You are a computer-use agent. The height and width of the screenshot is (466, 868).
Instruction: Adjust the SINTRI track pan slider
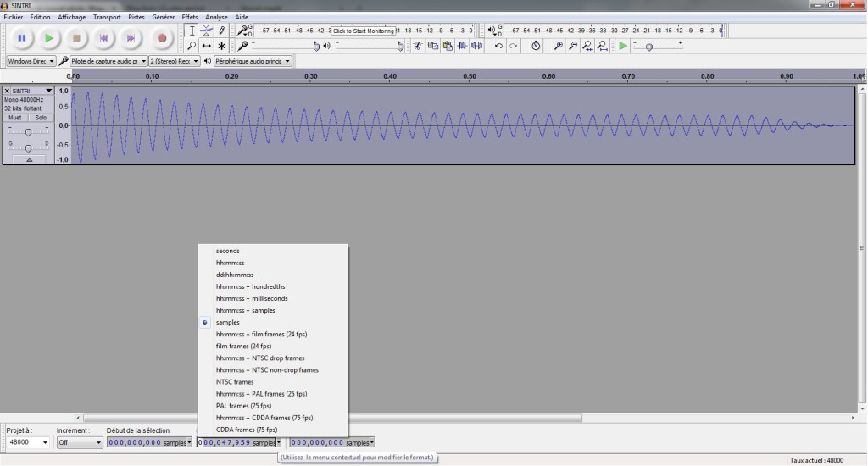(x=28, y=147)
